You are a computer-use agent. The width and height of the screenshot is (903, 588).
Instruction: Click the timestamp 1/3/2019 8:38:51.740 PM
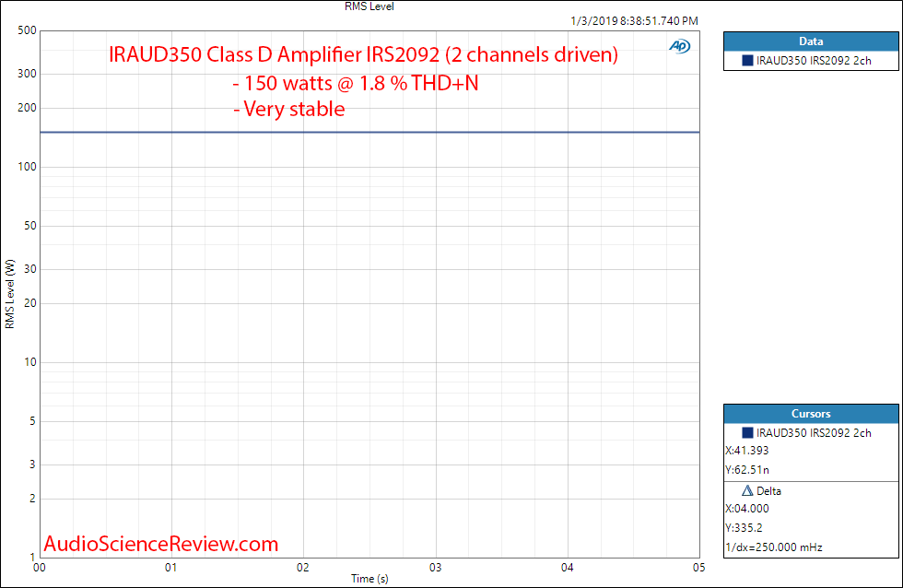pyautogui.click(x=634, y=20)
